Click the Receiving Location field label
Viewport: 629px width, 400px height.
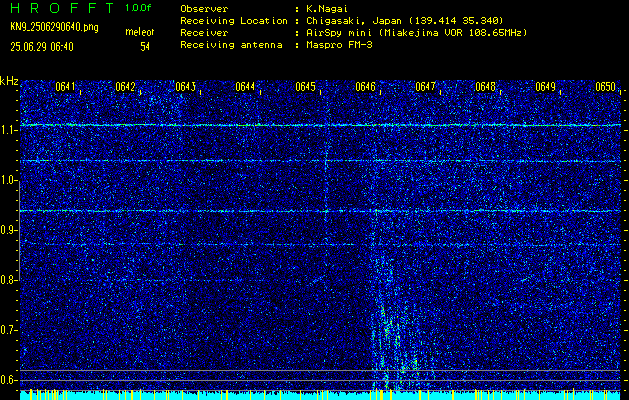[x=234, y=21]
